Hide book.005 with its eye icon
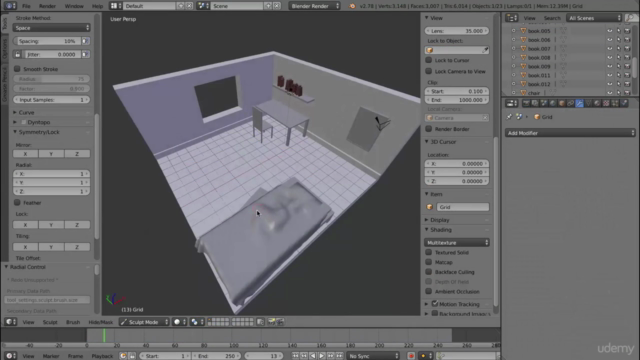This screenshot has width=640, height=360. (x=610, y=31)
